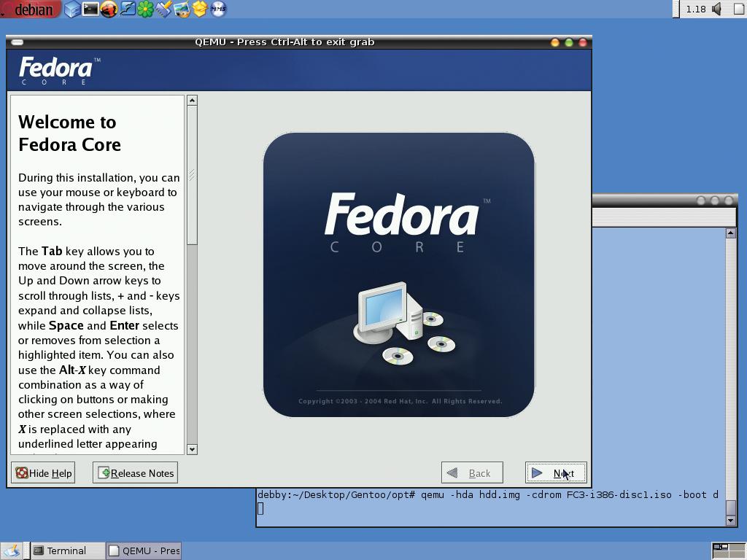Click the Hide Help button
The height and width of the screenshot is (560, 747).
(43, 472)
